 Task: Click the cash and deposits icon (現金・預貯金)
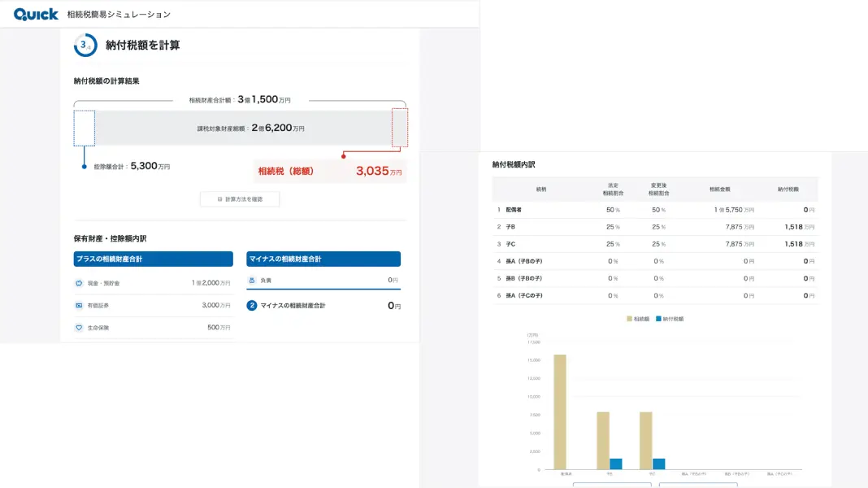click(x=79, y=283)
